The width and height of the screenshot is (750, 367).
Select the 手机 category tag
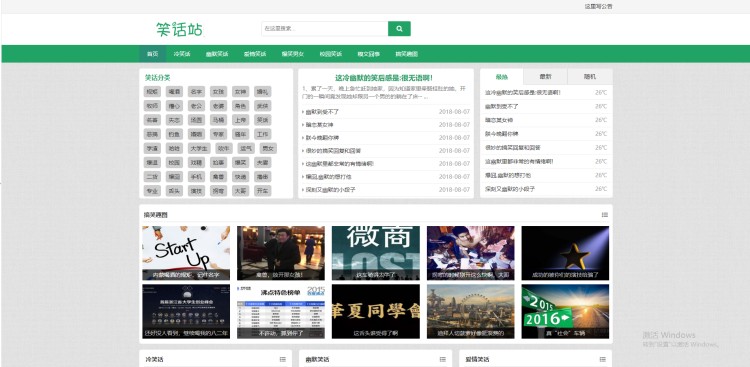196,177
